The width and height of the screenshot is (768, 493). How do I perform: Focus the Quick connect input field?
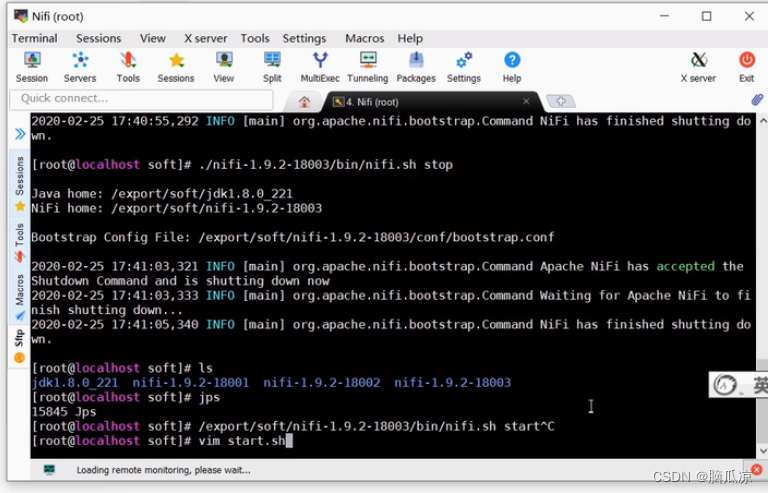pyautogui.click(x=141, y=99)
